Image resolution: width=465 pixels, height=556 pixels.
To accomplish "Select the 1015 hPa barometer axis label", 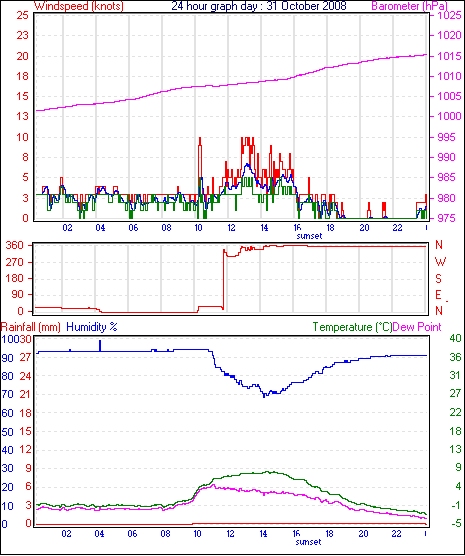I will coord(449,56).
